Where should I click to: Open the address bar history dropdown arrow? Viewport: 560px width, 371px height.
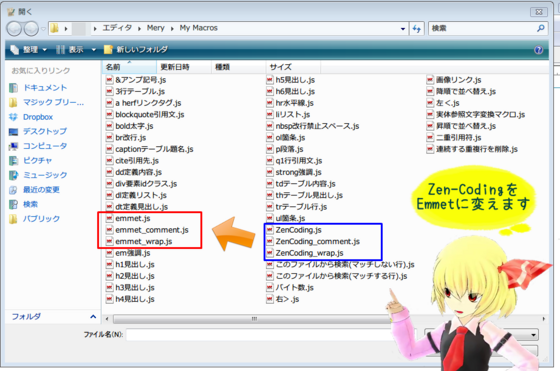(403, 29)
